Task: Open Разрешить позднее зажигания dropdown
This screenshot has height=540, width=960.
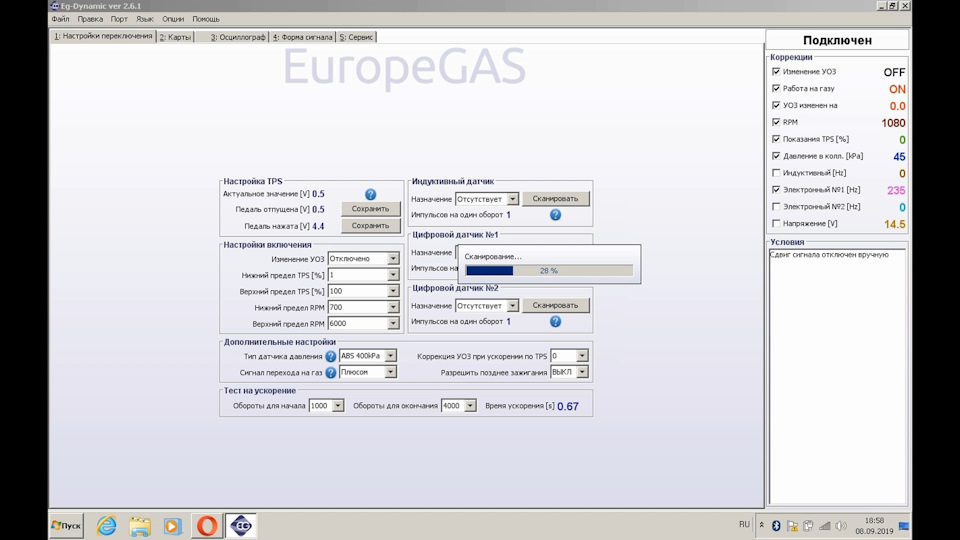Action: pyautogui.click(x=582, y=372)
